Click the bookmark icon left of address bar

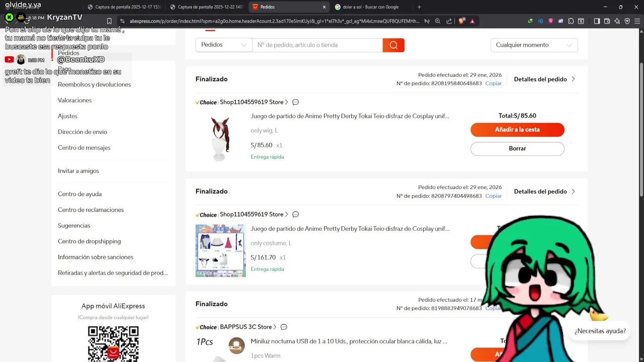coord(109,21)
